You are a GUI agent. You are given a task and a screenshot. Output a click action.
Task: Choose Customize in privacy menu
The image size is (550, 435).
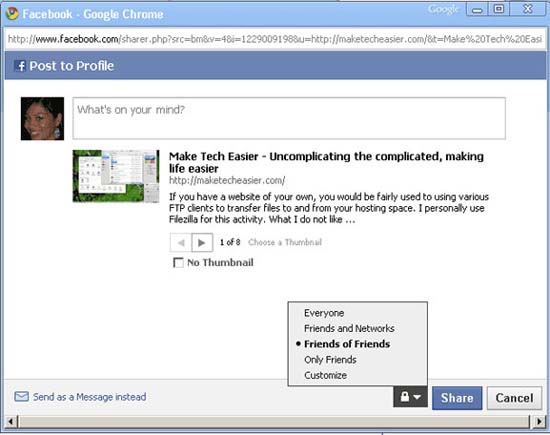(326, 375)
